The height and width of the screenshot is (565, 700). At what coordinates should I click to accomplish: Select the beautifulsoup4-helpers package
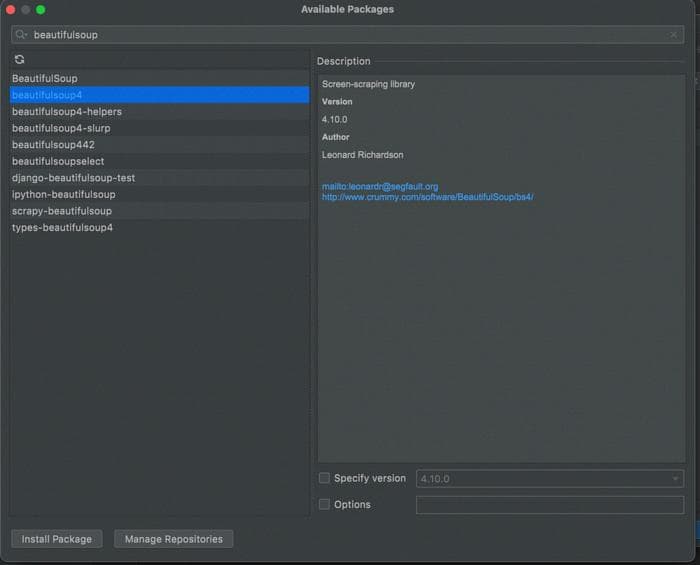[x=159, y=112]
